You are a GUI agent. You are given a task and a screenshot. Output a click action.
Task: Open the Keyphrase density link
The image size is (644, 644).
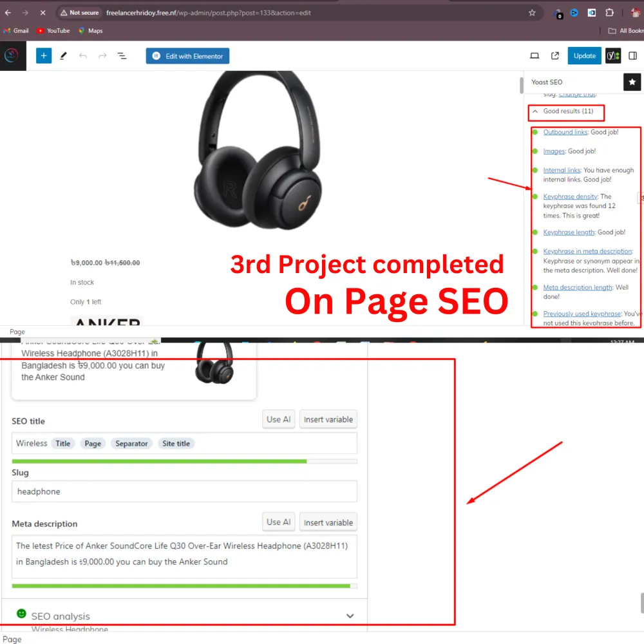click(x=570, y=196)
